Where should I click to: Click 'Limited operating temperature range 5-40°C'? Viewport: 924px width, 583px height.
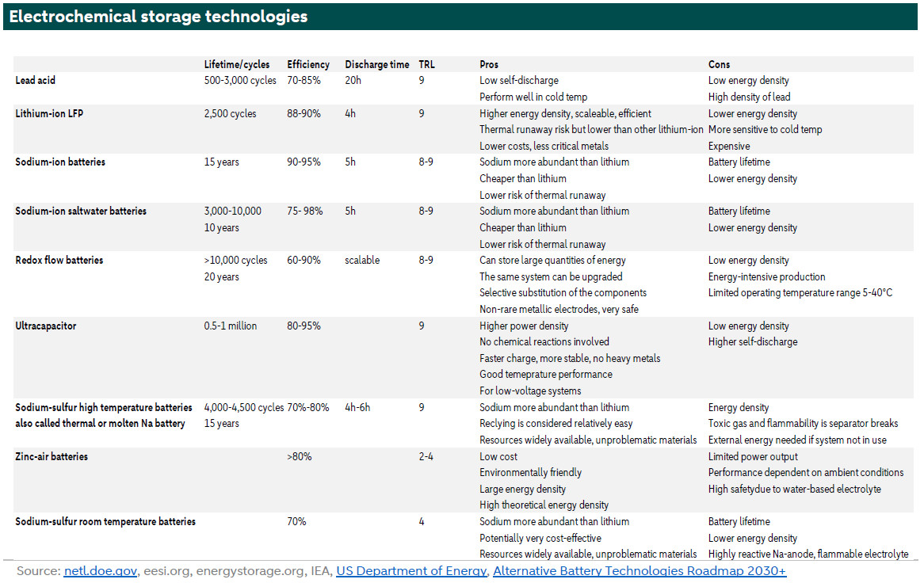click(x=800, y=292)
